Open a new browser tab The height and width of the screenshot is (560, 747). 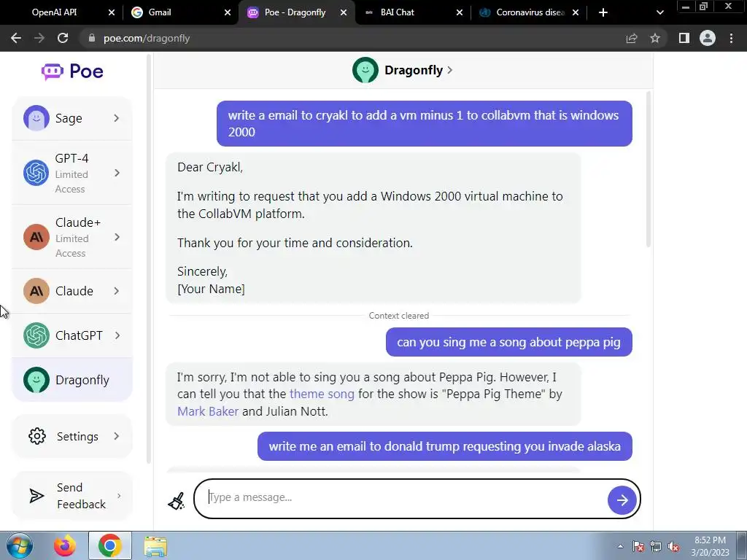(x=603, y=12)
